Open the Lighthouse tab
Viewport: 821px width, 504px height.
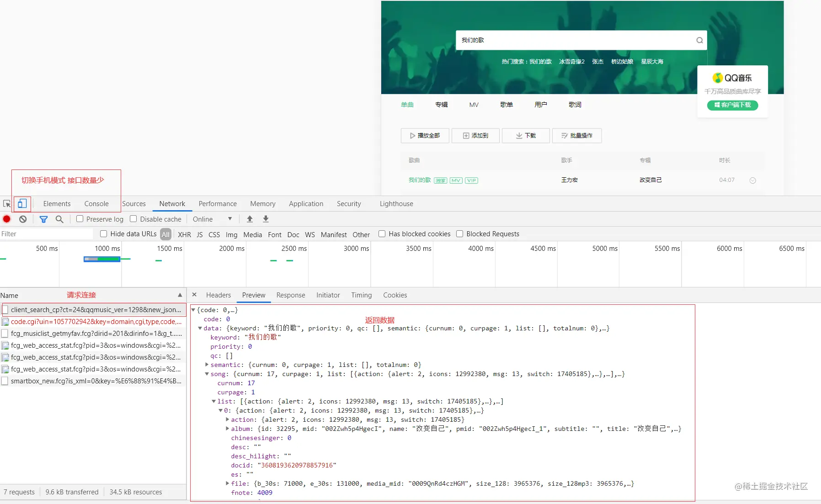tap(396, 204)
